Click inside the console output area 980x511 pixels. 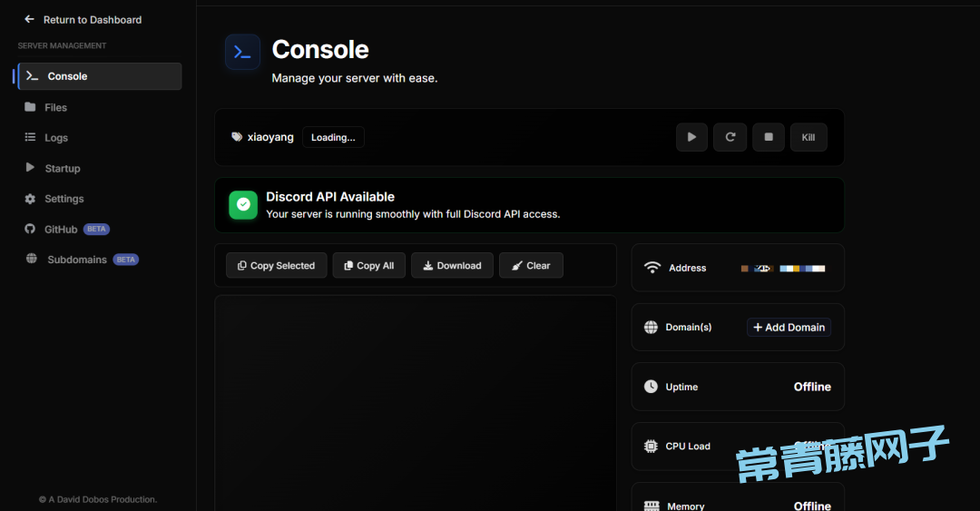coord(415,399)
